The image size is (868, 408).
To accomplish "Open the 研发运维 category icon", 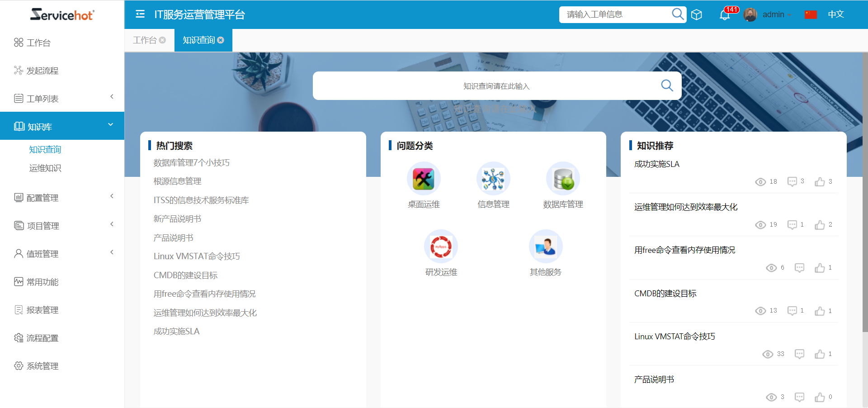I will coord(441,247).
